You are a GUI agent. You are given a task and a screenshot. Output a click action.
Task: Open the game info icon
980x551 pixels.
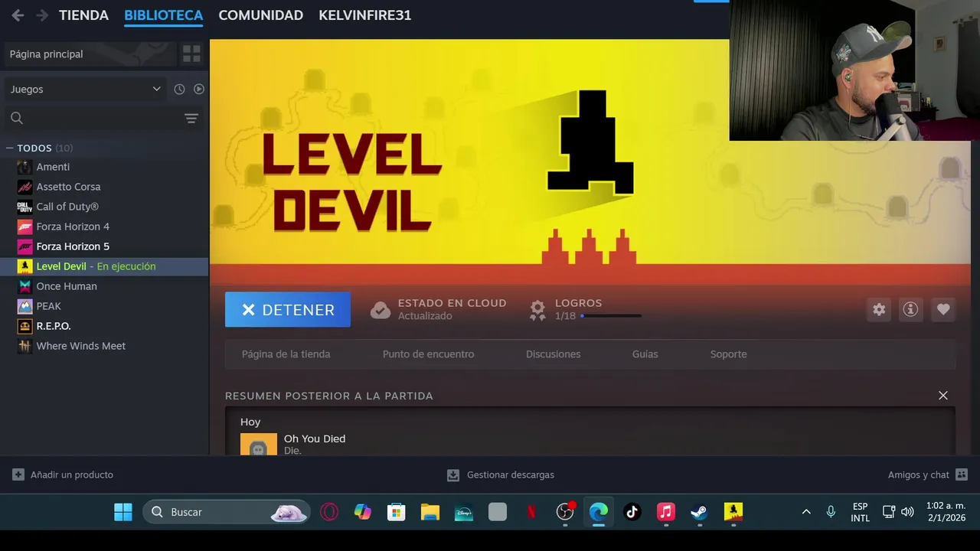click(910, 309)
